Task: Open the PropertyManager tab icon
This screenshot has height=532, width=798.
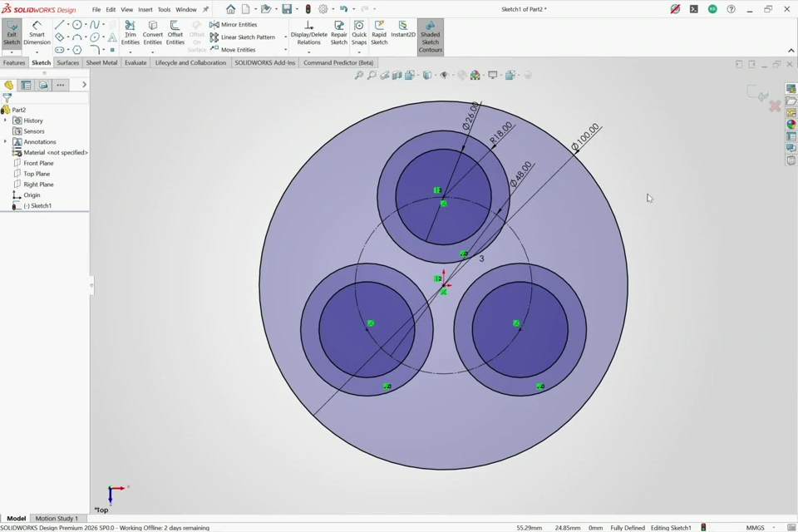Action: click(x=26, y=85)
